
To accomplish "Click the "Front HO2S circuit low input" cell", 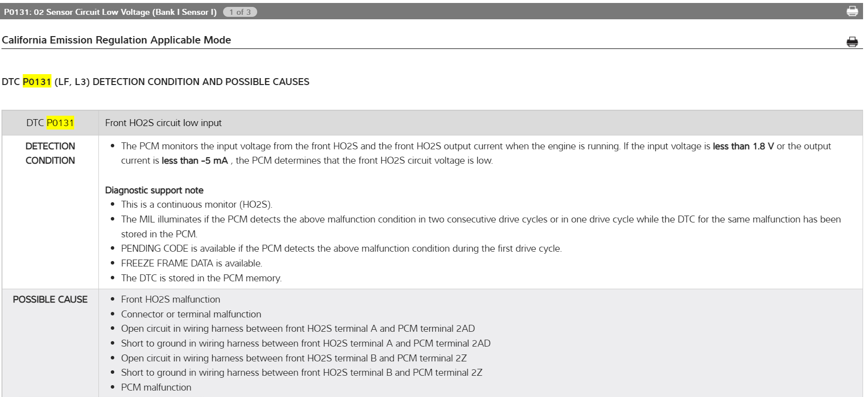I will (x=163, y=123).
